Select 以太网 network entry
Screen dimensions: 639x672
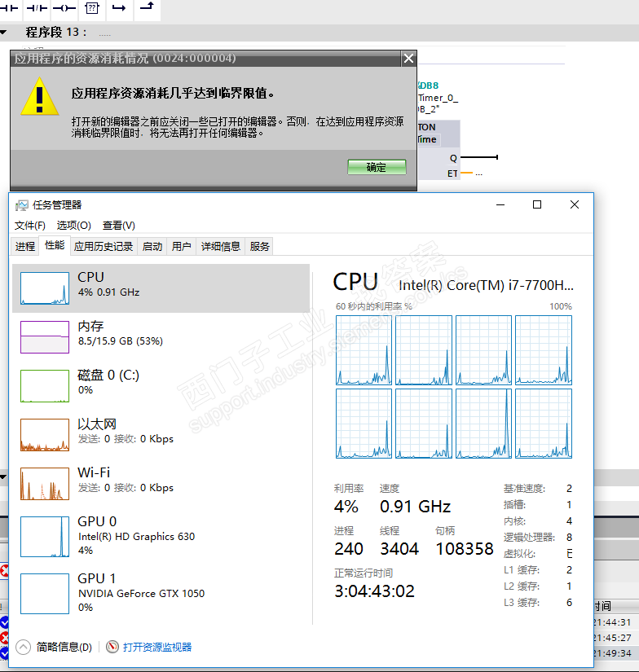[x=161, y=435]
